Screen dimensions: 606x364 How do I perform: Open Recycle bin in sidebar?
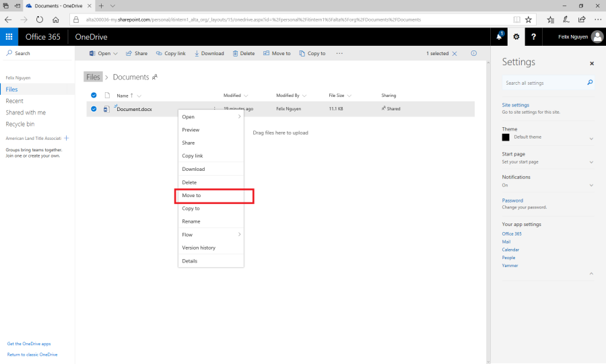(20, 124)
